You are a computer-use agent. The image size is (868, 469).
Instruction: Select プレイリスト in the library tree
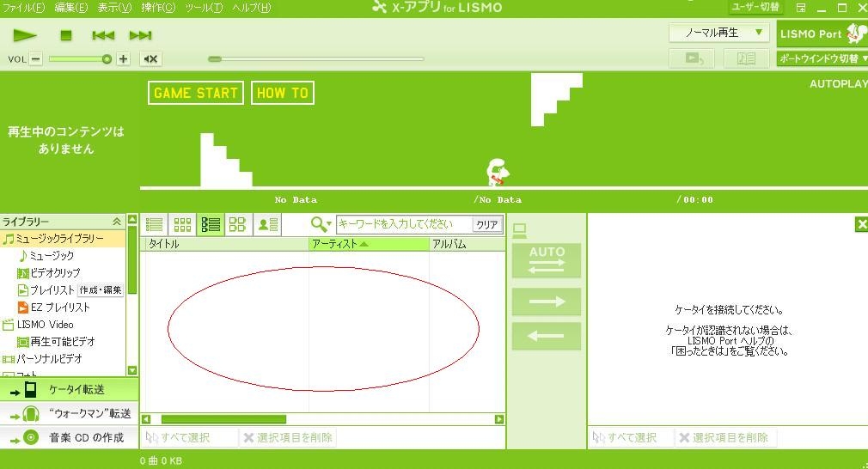pyautogui.click(x=52, y=289)
